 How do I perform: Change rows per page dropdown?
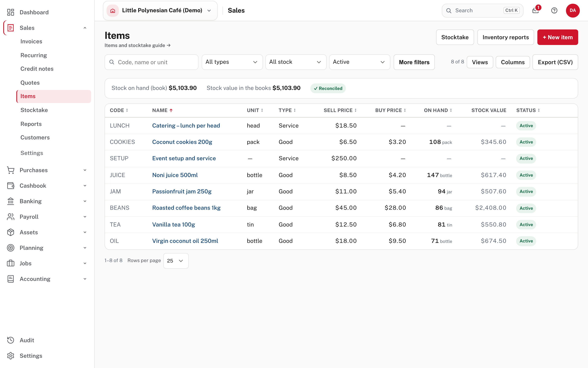click(176, 261)
